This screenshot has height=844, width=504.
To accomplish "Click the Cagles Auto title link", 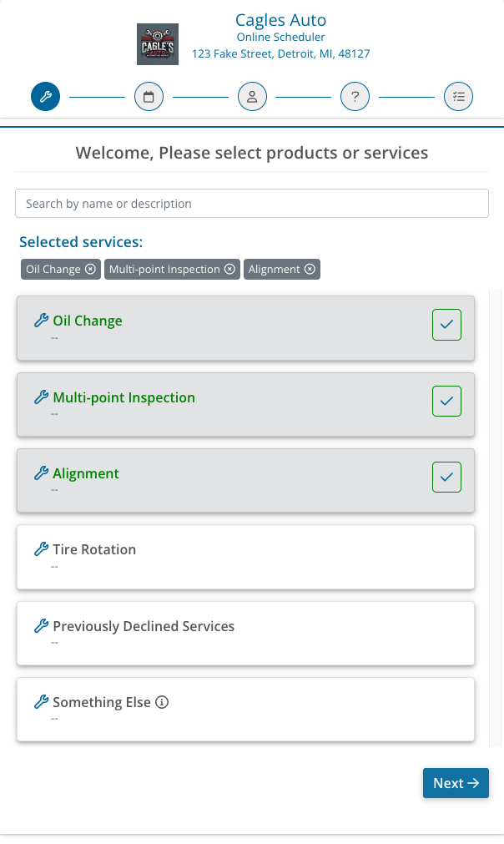I will (280, 20).
